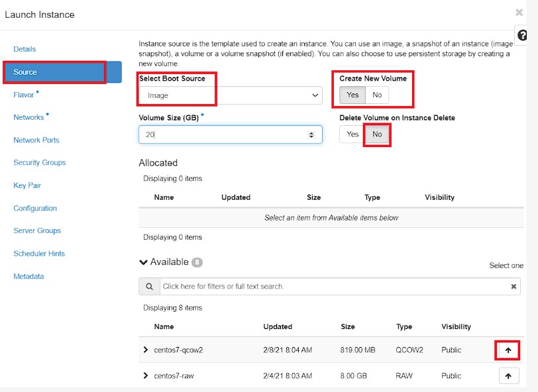The image size is (538, 392).
Task: Expand the centos7-qcow2 row details
Action: 146,350
